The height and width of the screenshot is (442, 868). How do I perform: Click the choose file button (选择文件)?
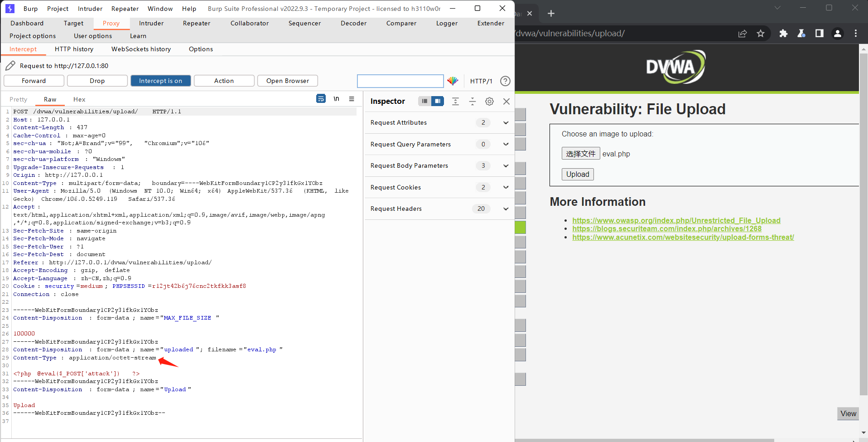581,153
